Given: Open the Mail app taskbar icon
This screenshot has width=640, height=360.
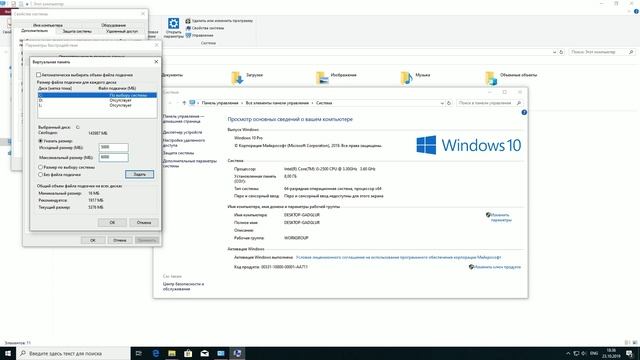Looking at the screenshot, I should tap(204, 353).
